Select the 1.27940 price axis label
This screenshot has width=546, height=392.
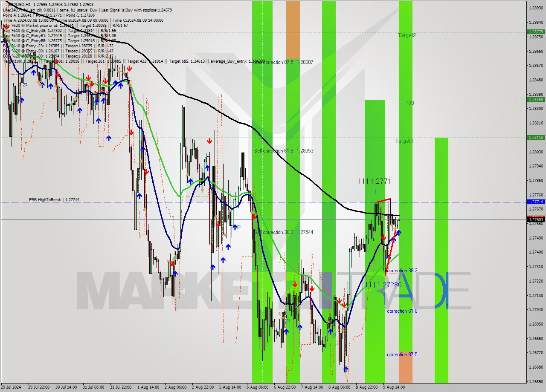click(x=535, y=166)
